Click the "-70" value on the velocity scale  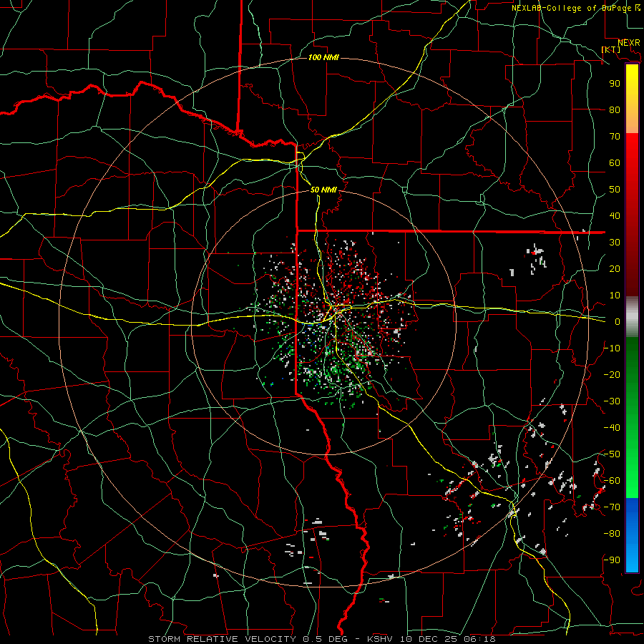tap(612, 507)
